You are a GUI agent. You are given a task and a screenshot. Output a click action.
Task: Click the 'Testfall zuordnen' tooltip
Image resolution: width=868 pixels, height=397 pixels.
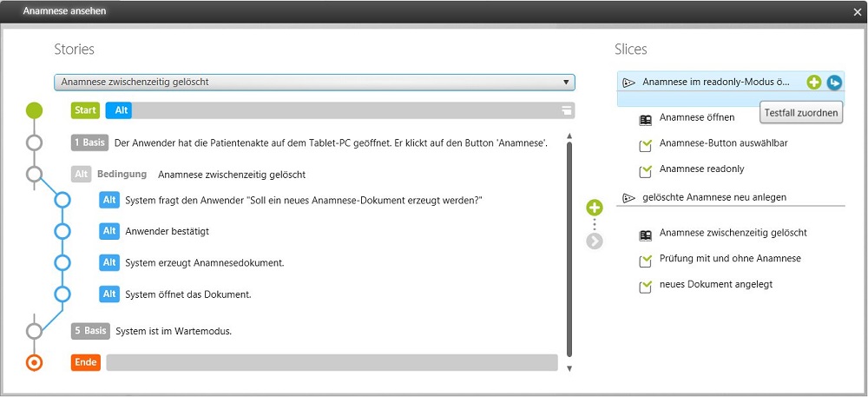click(801, 113)
